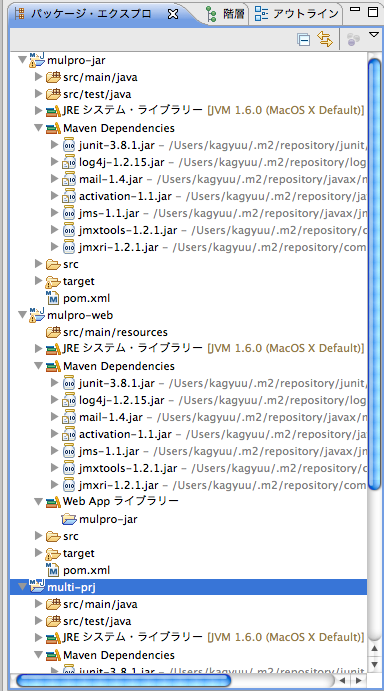Click vertical scrollbar up arrow

[374, 648]
